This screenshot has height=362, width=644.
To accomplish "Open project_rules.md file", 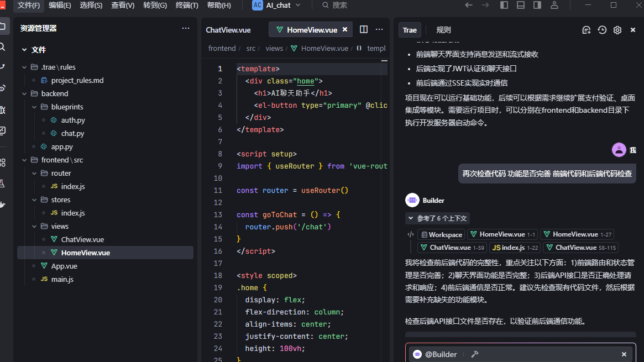I will (x=77, y=81).
